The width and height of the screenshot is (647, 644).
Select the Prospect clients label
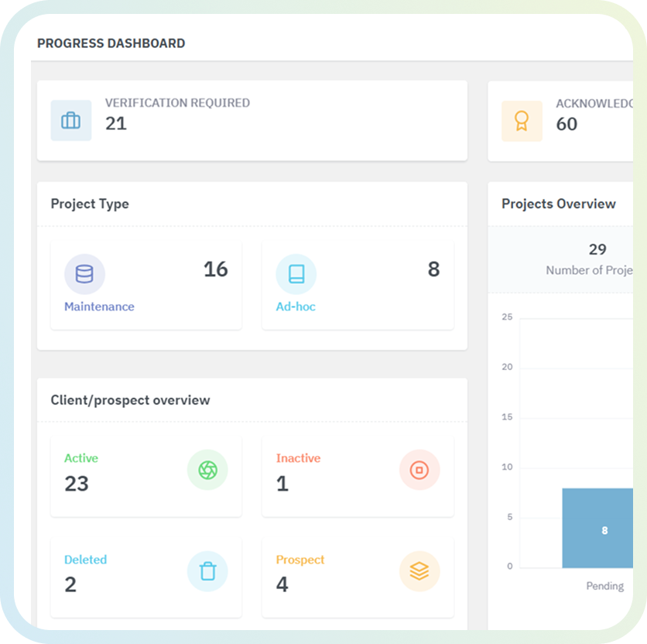click(300, 560)
